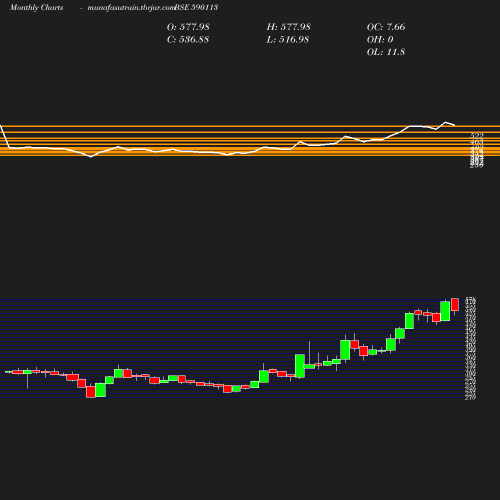This screenshot has width=500, height=500.
Task: Select the close value 'C: 536.88'
Action: point(188,40)
